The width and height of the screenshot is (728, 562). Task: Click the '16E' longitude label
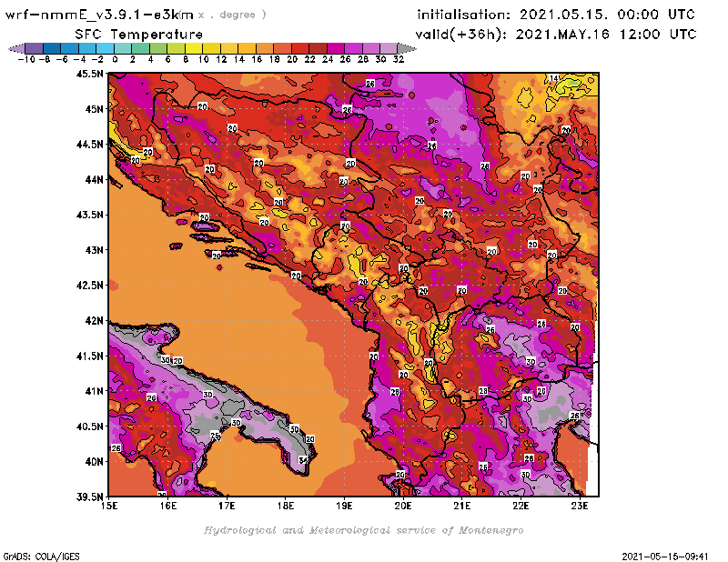168,506
